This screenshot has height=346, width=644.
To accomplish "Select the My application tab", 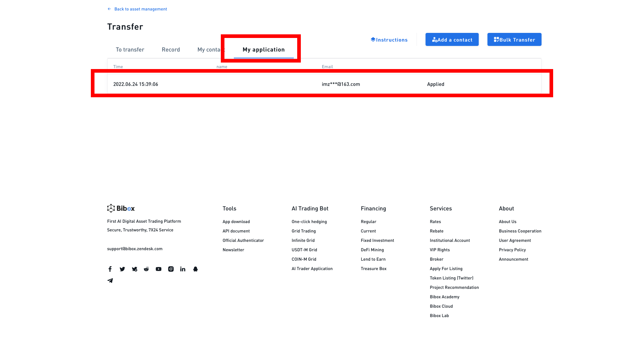I will click(264, 50).
